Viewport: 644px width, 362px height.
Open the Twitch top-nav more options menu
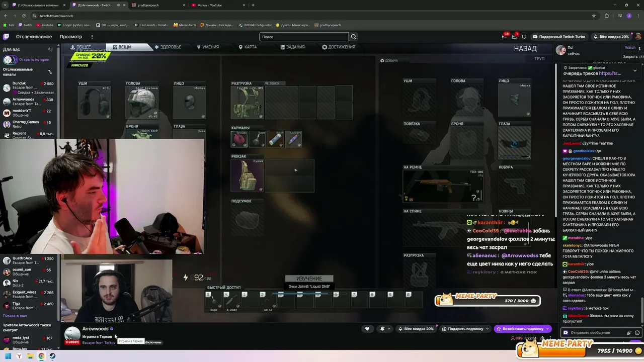[92, 37]
